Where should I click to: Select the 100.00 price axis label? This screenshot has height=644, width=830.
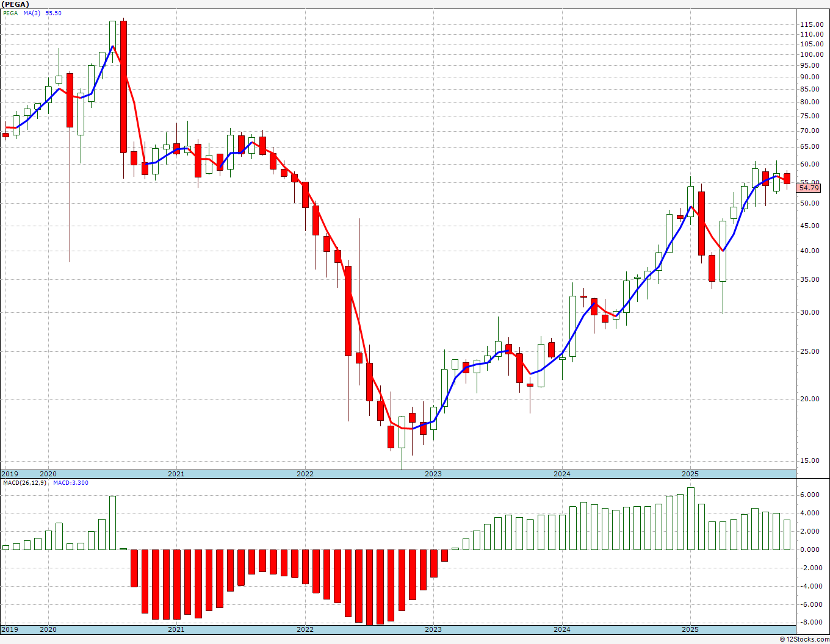[x=810, y=54]
